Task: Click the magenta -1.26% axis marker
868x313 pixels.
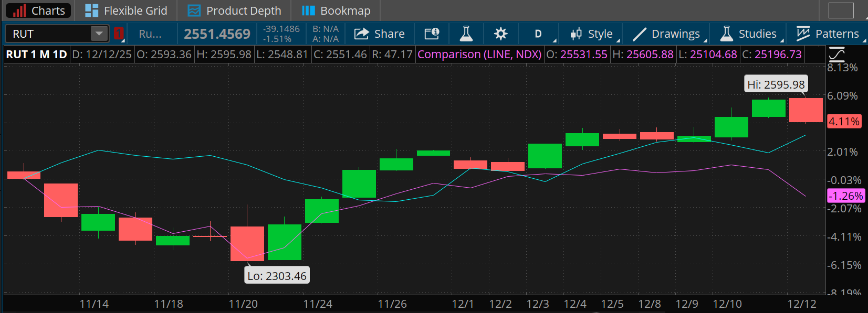Action: 846,196
